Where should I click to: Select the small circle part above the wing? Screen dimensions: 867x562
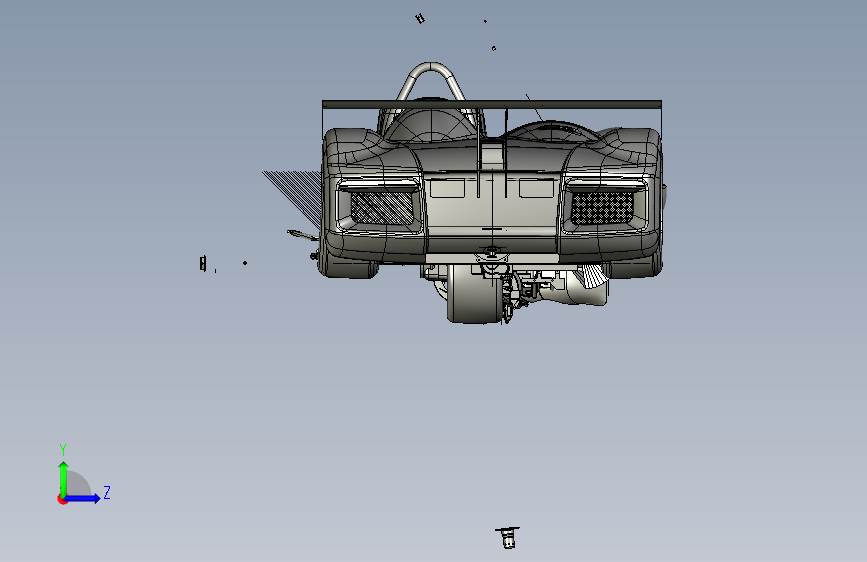click(494, 49)
